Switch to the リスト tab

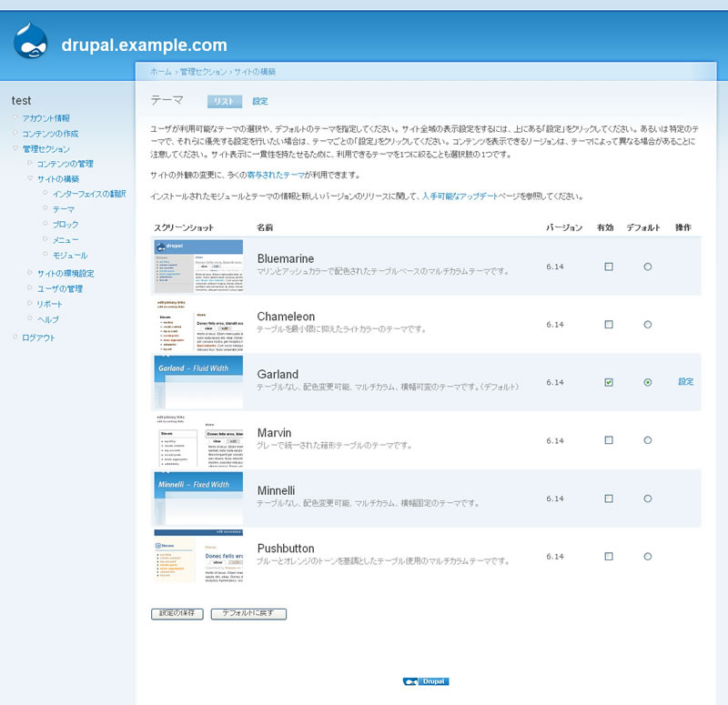tap(225, 101)
